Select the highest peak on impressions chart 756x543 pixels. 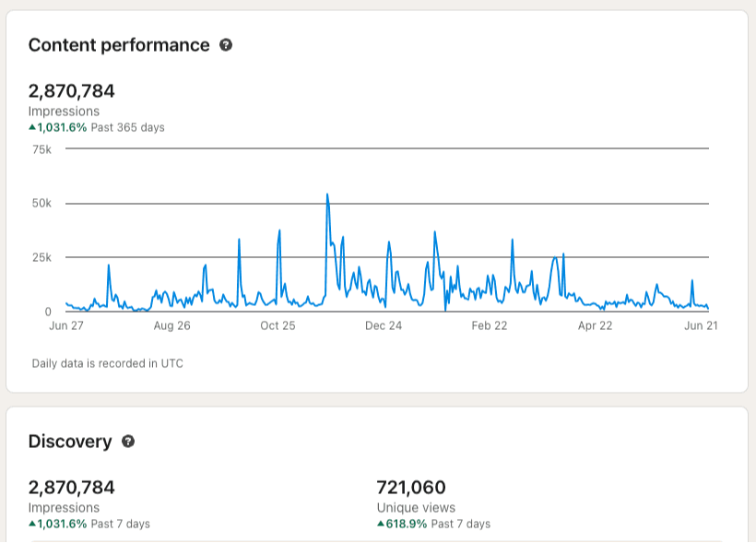(327, 195)
